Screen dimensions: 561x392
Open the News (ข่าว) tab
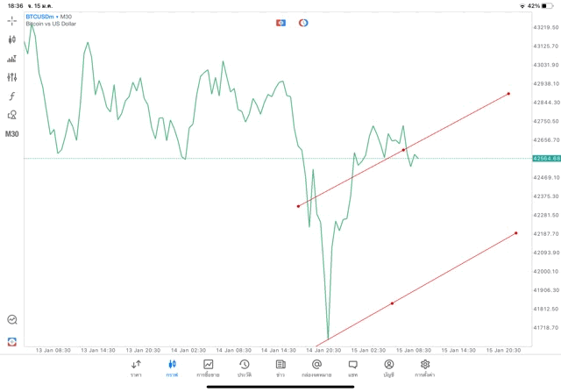click(x=280, y=368)
